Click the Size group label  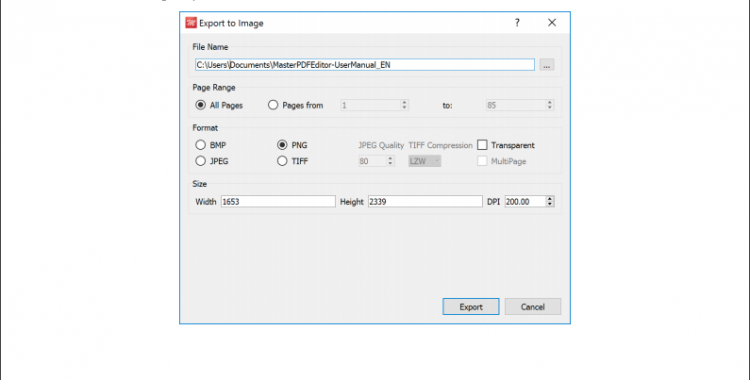199,184
